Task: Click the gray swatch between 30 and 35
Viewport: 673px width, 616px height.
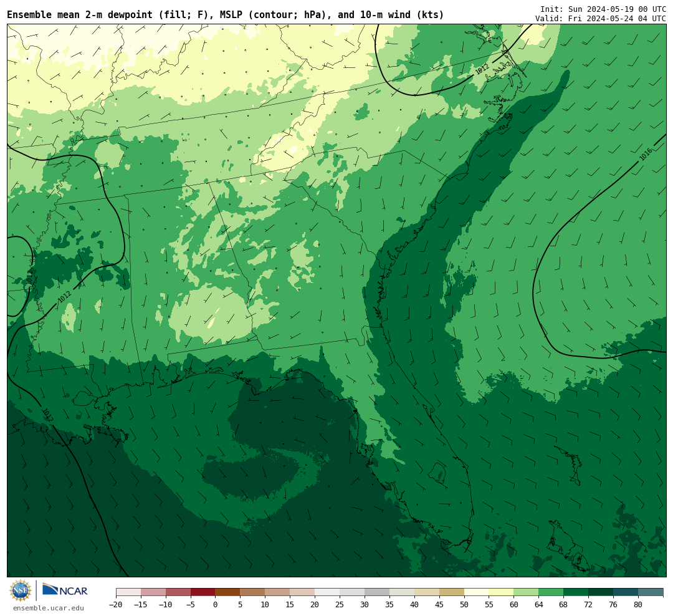Action: (377, 592)
